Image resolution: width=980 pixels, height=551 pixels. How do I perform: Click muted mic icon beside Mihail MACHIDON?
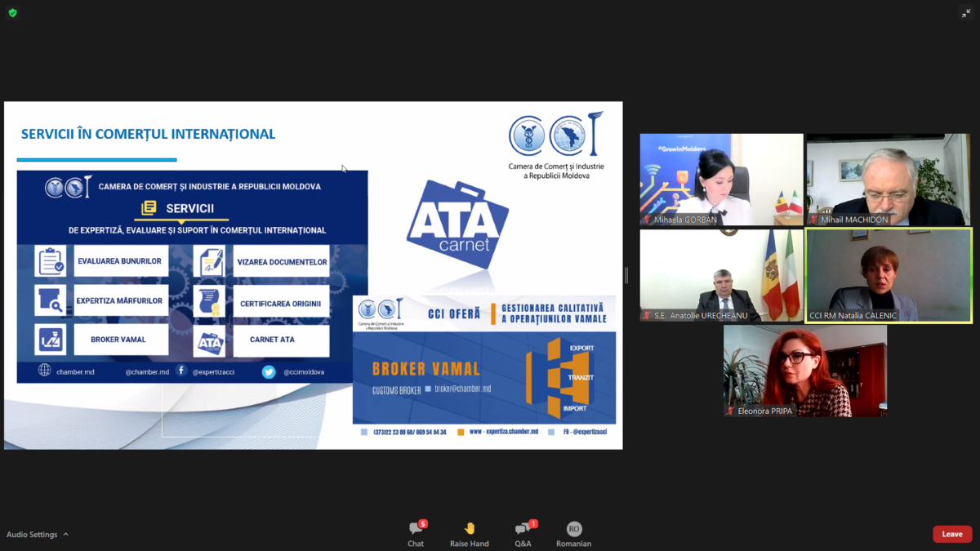coord(814,220)
